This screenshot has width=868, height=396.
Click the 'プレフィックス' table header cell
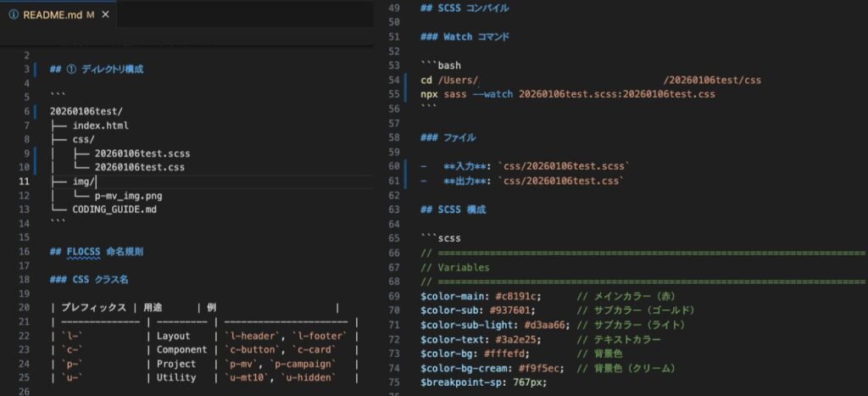coord(93,307)
